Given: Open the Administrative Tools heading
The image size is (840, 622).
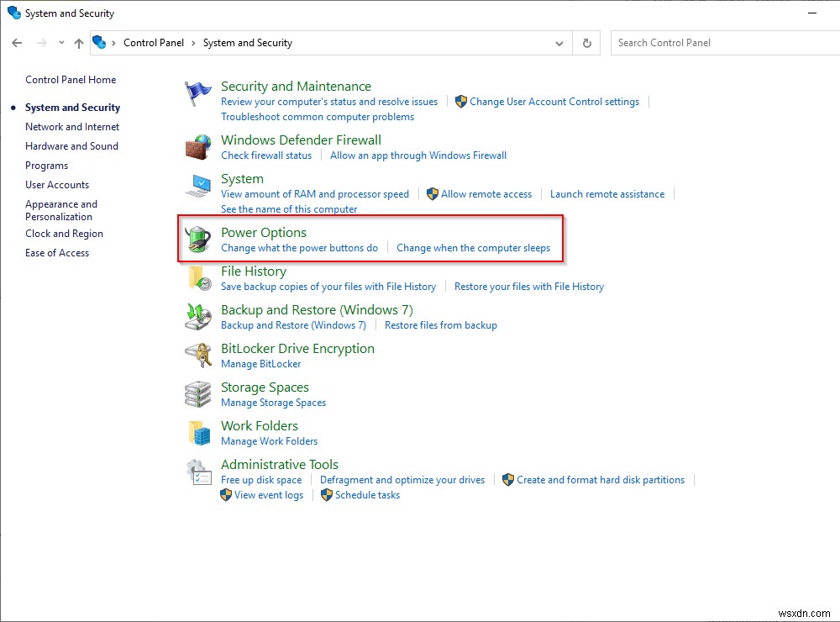Looking at the screenshot, I should click(280, 464).
